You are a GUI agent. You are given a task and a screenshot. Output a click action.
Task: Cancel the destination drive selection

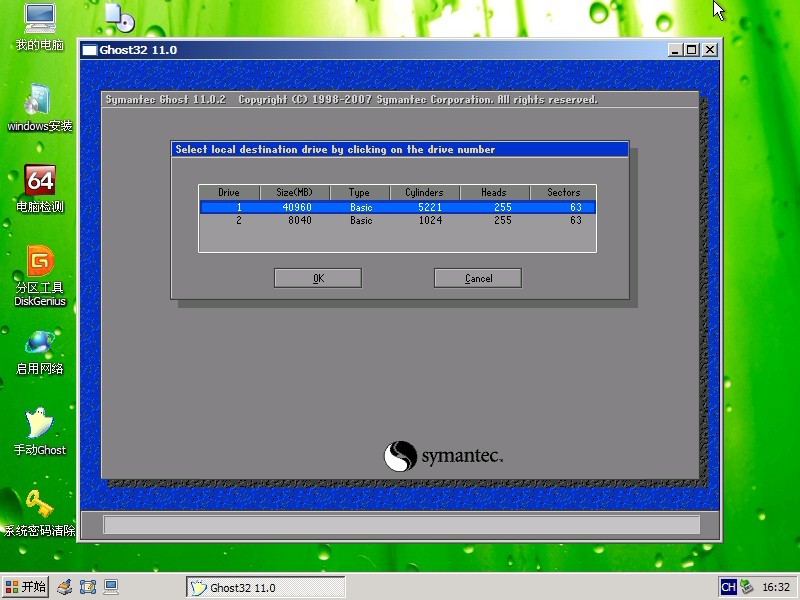pyautogui.click(x=478, y=278)
